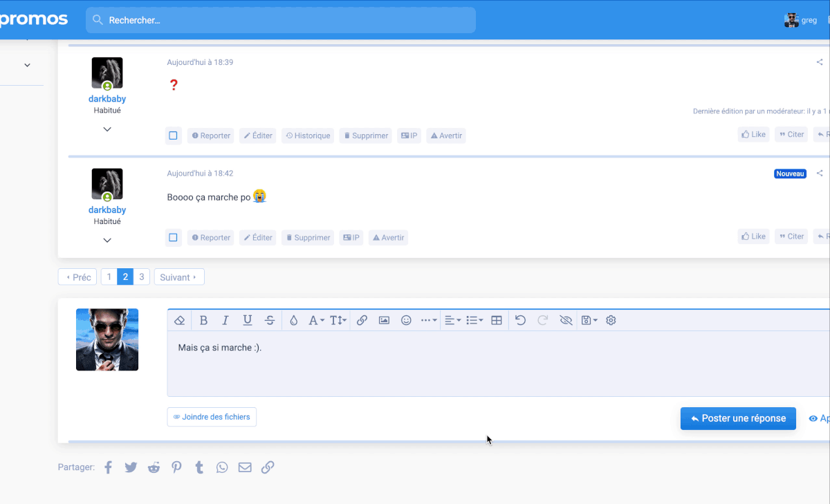
Task: Go to page 3 of thread
Action: (x=141, y=277)
